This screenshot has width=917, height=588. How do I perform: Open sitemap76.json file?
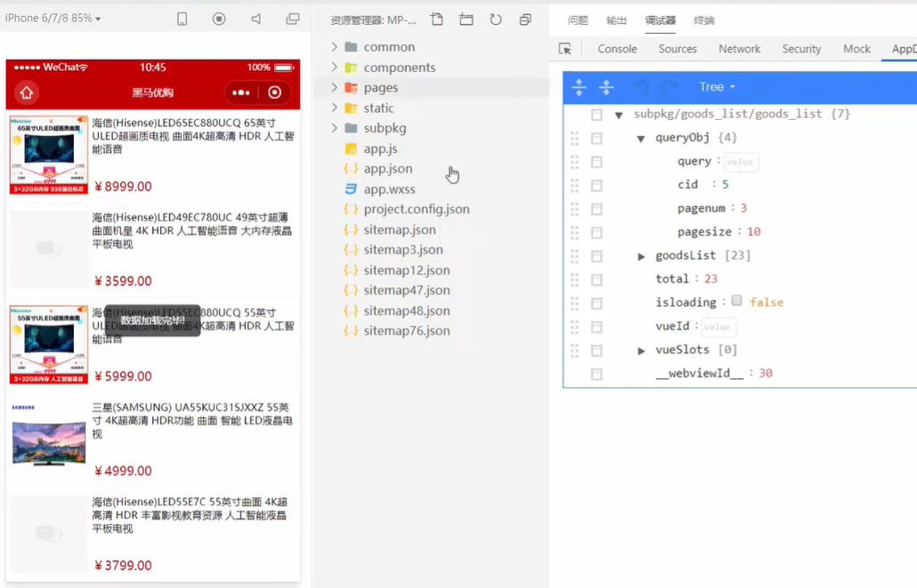[x=407, y=331]
